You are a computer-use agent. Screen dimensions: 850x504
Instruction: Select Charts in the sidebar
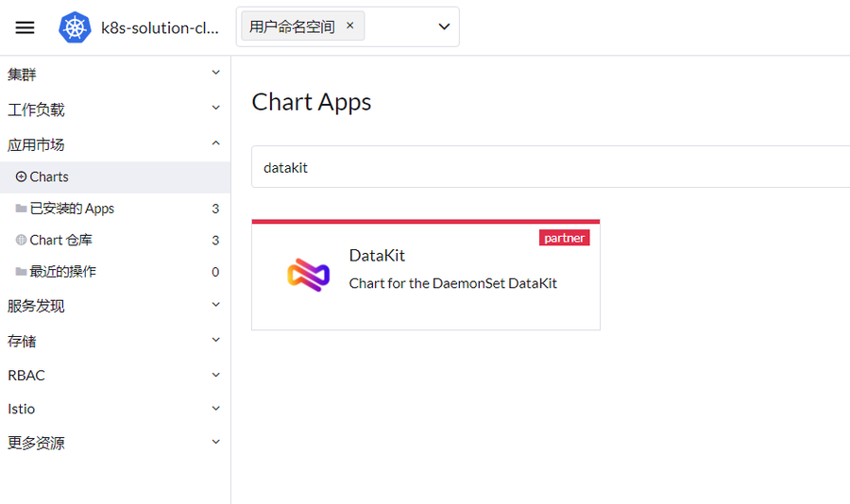[x=115, y=176]
